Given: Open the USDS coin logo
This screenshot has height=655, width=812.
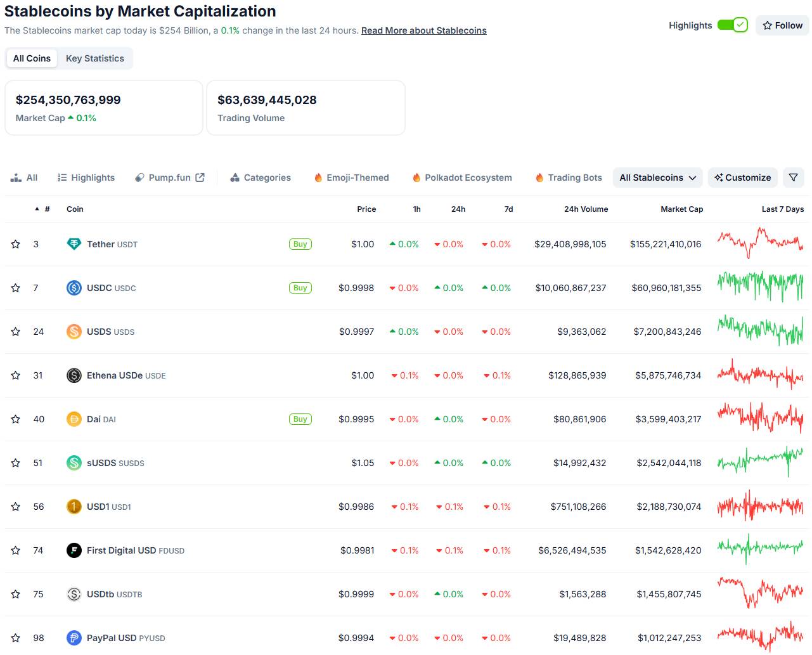Looking at the screenshot, I should click(74, 332).
